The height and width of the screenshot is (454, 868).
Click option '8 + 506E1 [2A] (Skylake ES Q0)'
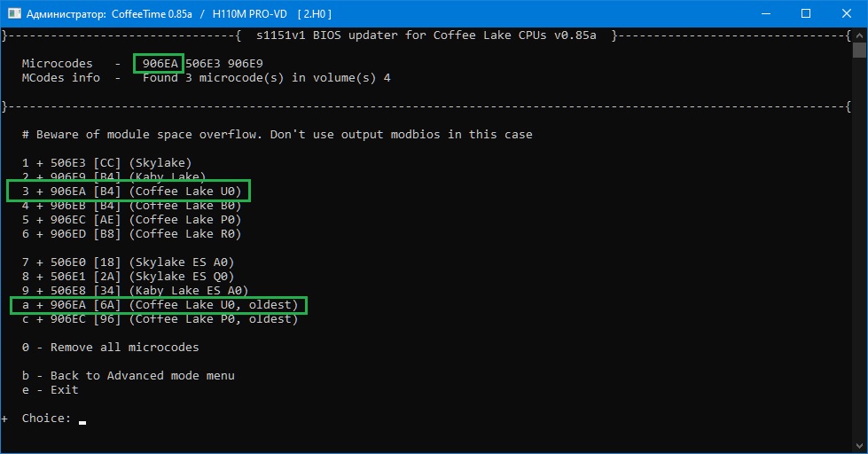pyautogui.click(x=128, y=277)
